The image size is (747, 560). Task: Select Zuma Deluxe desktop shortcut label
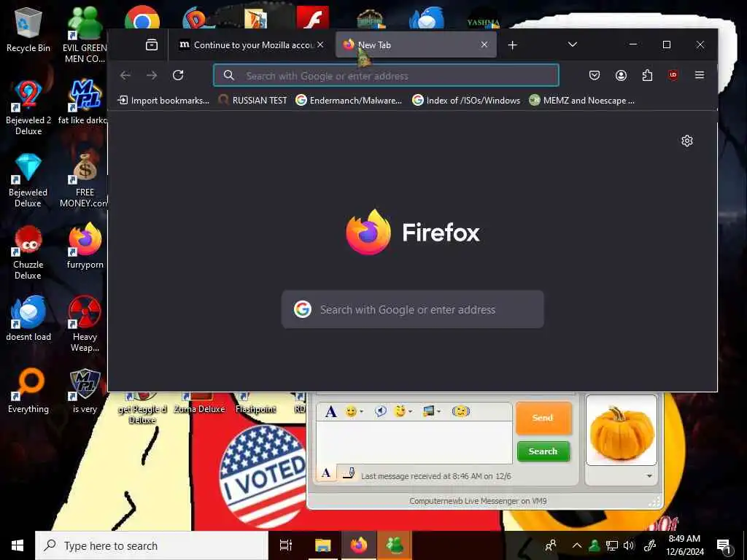coord(200,409)
